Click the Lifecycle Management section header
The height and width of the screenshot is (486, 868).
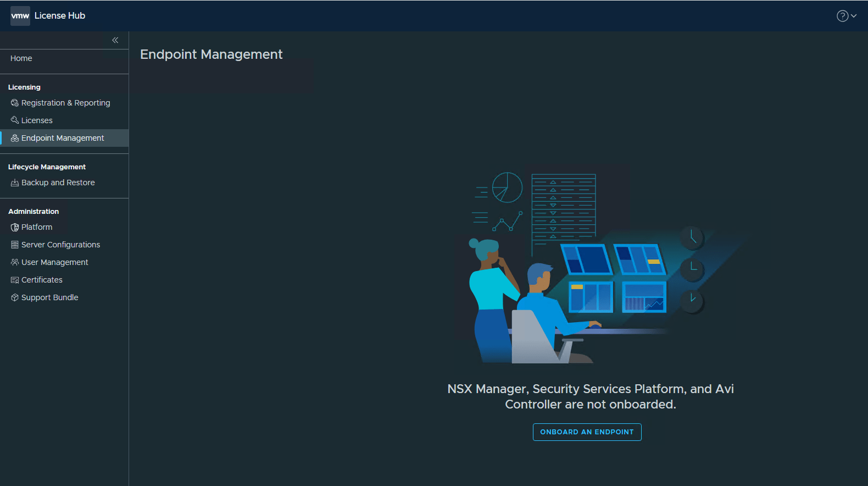(47, 167)
